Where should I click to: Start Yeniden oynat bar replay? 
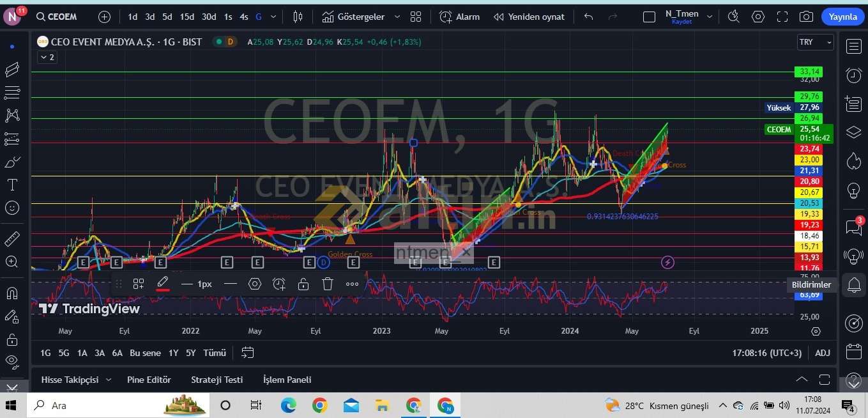pos(529,17)
